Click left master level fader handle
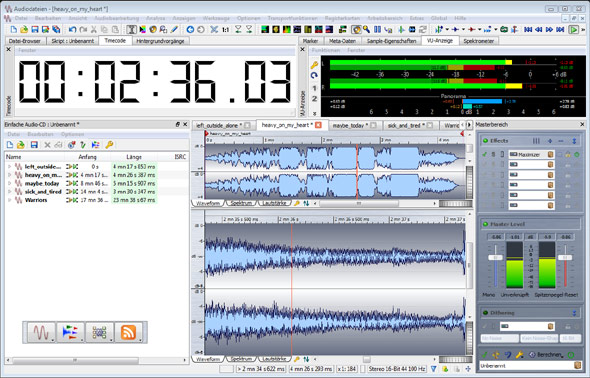Screen dimensions: 590x378 495,258
